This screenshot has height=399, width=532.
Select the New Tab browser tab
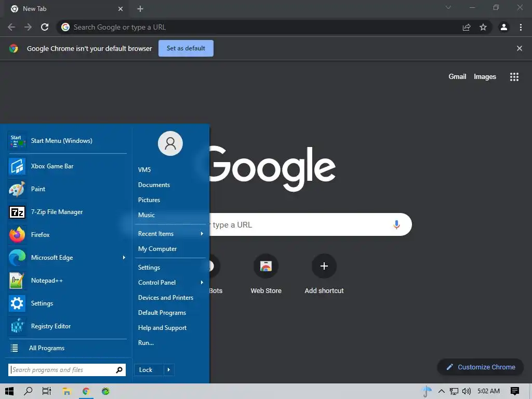pyautogui.click(x=66, y=9)
